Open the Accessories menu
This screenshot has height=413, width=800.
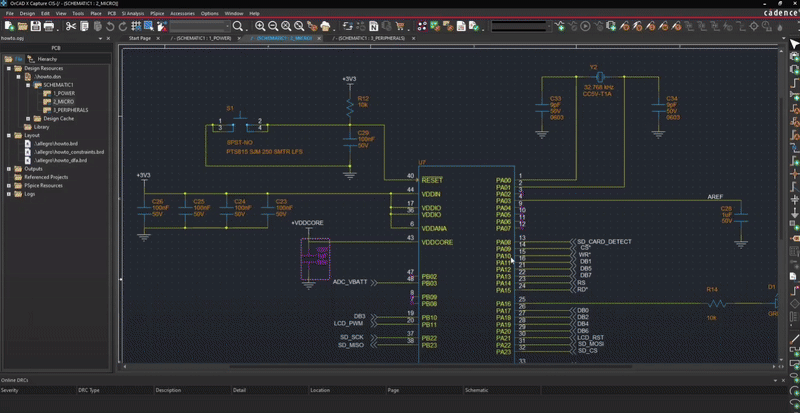(182, 13)
